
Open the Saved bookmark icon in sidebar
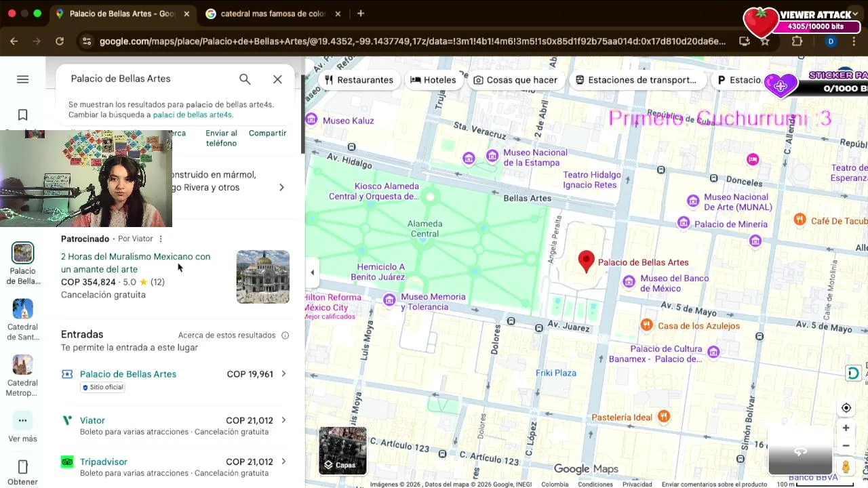pyautogui.click(x=22, y=115)
